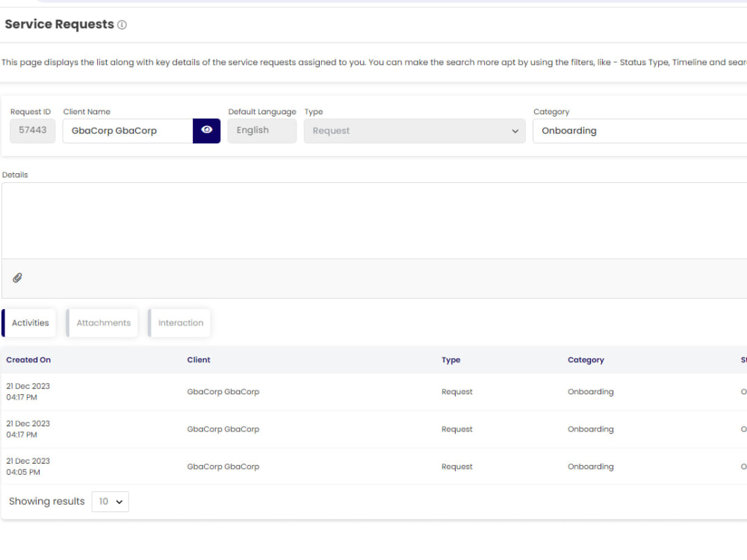This screenshot has width=747, height=560.
Task: Click the info icon beside Service Requests
Action: coord(122,25)
